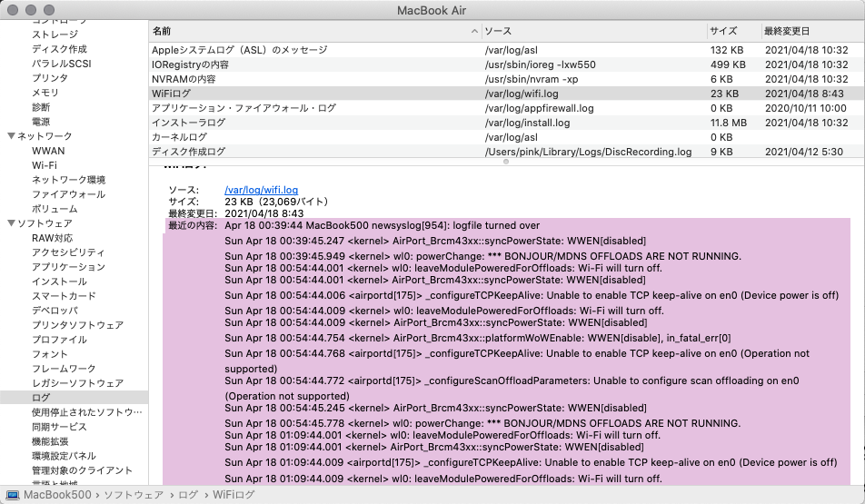Screen dimensions: 865x504
Task: Collapse the ネットワーク section triangle
Action: pyautogui.click(x=11, y=136)
